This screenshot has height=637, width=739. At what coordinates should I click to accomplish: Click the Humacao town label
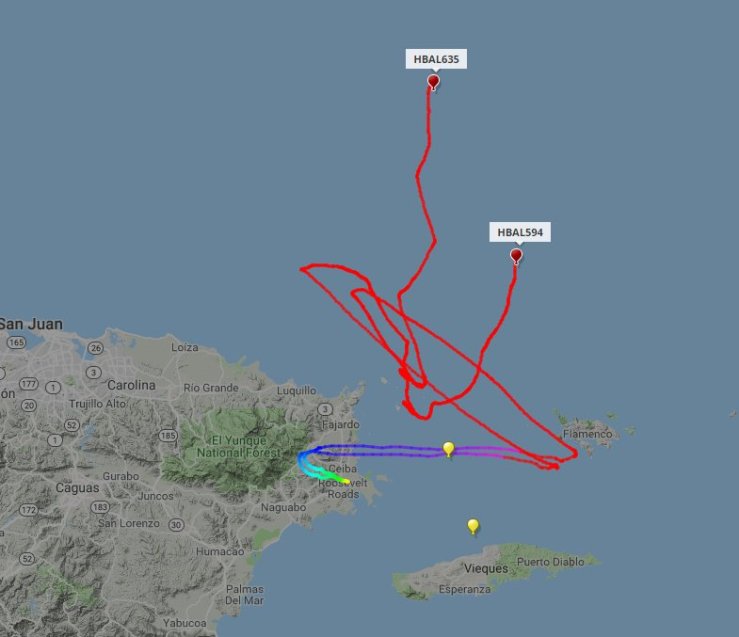point(220,551)
